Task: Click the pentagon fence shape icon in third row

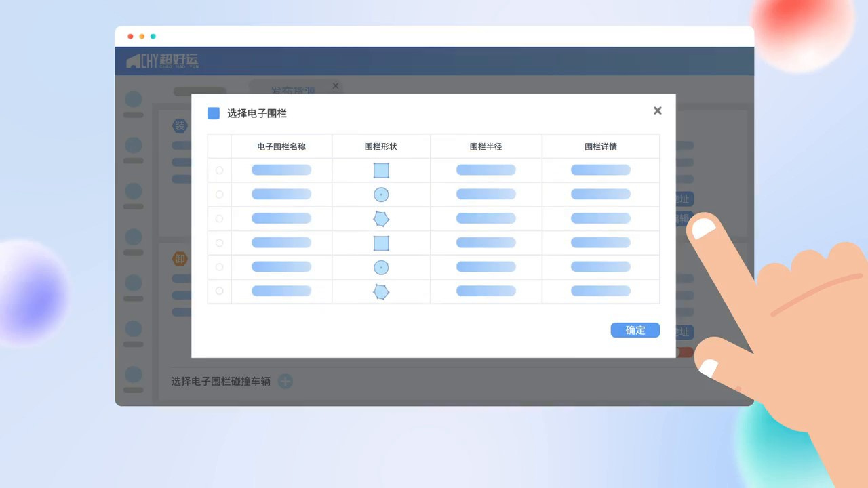Action: tap(381, 219)
